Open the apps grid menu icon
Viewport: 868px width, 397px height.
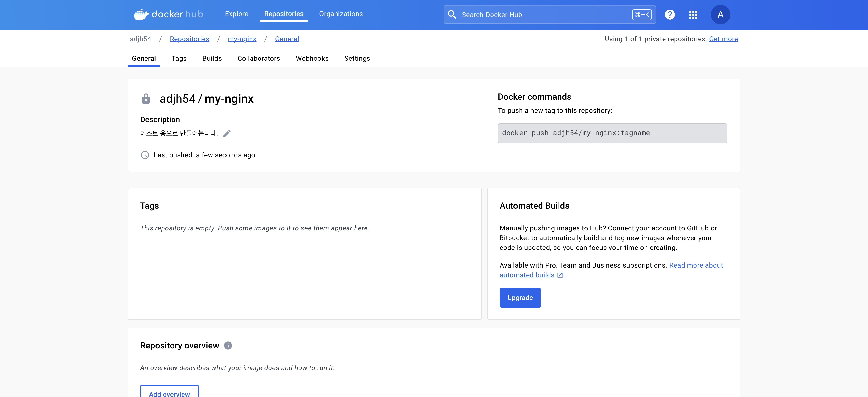point(693,14)
